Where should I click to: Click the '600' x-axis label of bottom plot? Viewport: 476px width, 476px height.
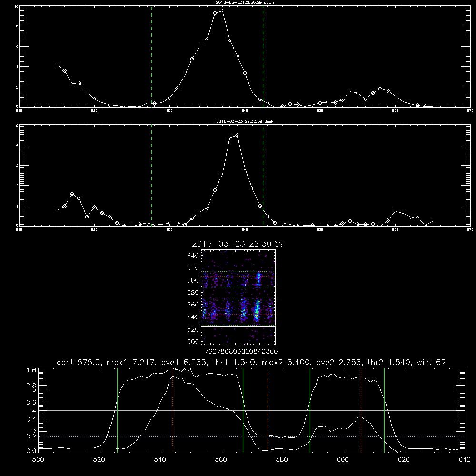point(343,459)
